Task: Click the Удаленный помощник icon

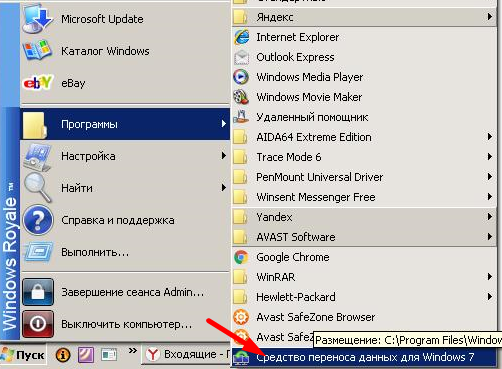Action: tap(241, 117)
